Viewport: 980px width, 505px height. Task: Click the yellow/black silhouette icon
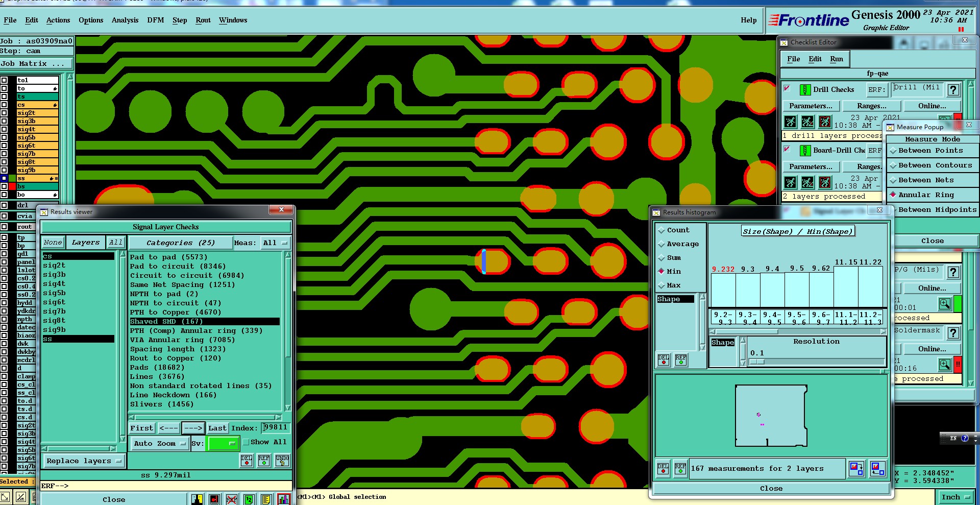(197, 499)
